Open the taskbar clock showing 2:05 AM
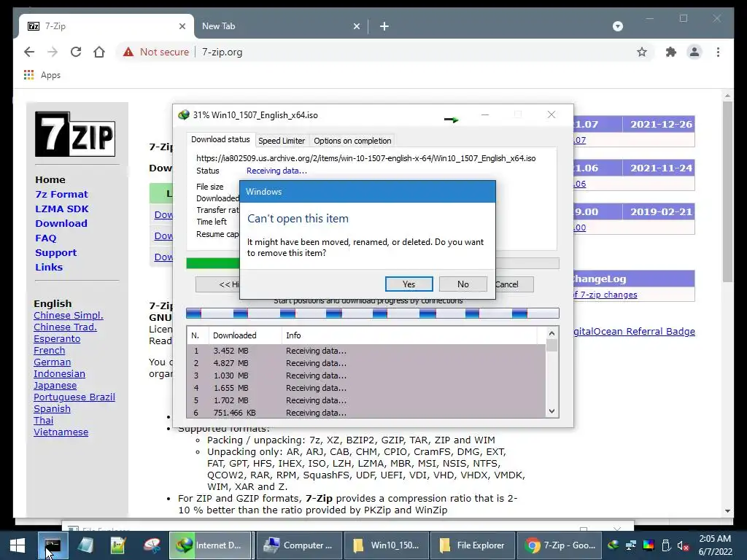The width and height of the screenshot is (747, 560). click(715, 545)
